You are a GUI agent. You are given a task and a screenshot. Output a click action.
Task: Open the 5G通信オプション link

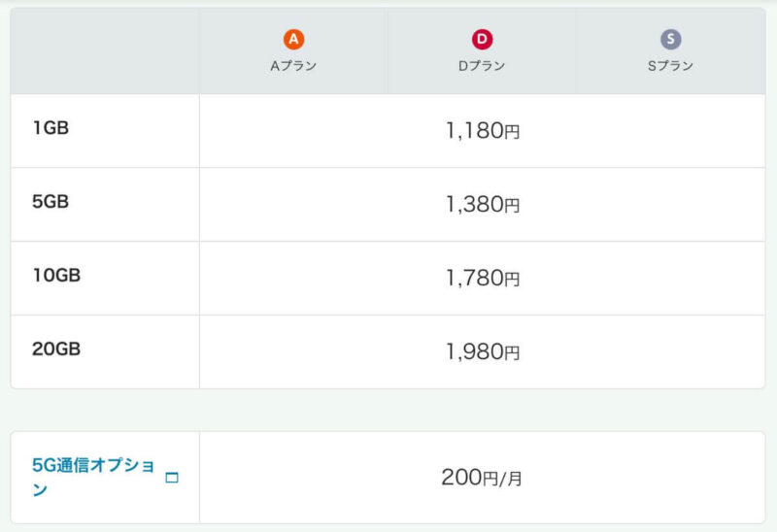pyautogui.click(x=93, y=477)
